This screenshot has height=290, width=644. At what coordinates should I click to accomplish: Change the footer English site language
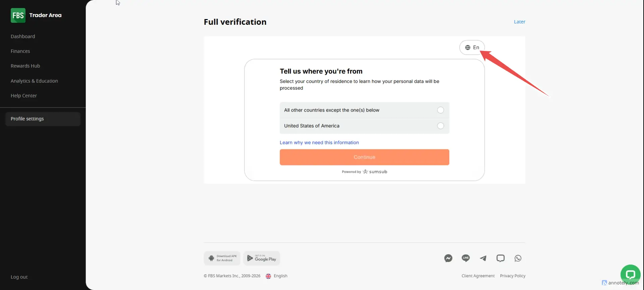[x=277, y=276]
